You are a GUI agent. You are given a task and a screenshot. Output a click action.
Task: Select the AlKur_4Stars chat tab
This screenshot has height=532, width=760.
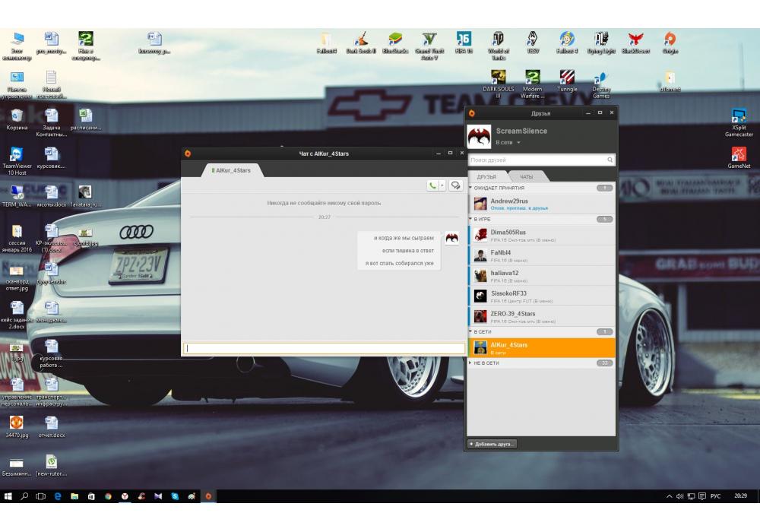tap(233, 170)
